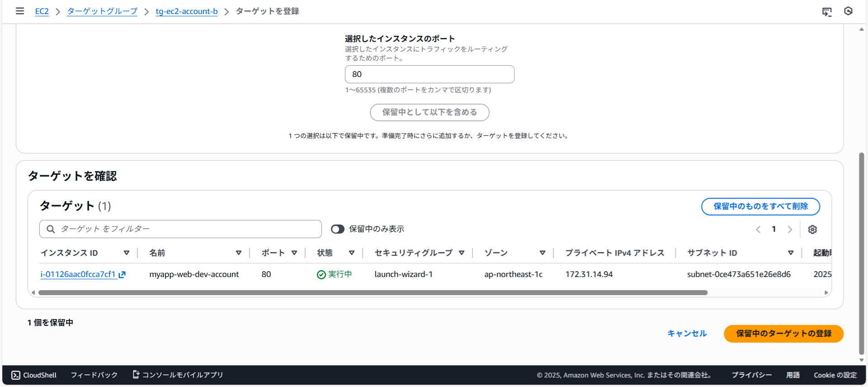Sort targets by 名前 column arrow

[x=239, y=253]
